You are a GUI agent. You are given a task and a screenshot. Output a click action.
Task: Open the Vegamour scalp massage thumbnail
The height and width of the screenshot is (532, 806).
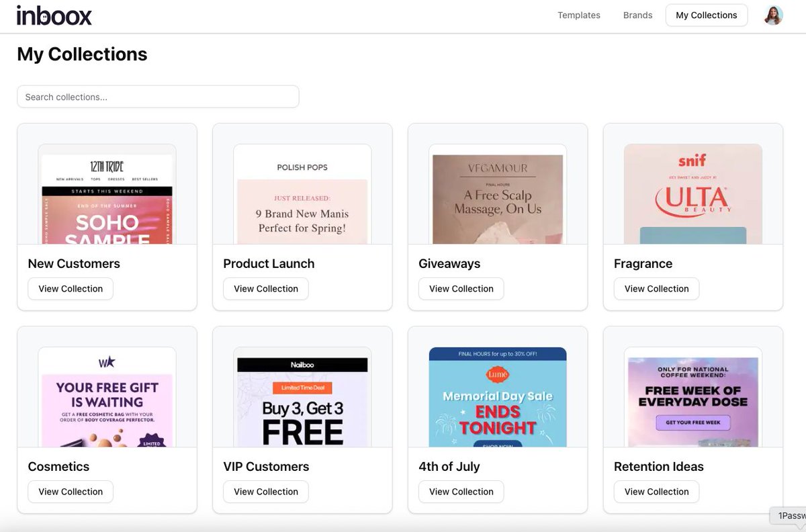(x=498, y=194)
